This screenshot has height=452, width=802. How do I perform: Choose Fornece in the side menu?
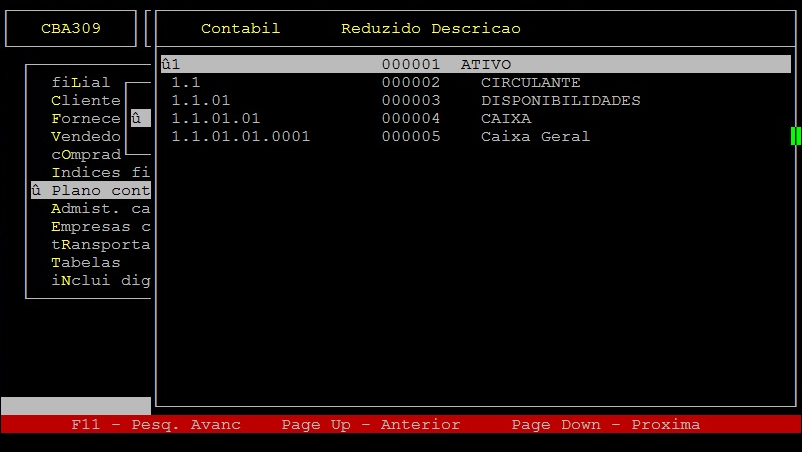(x=85, y=118)
